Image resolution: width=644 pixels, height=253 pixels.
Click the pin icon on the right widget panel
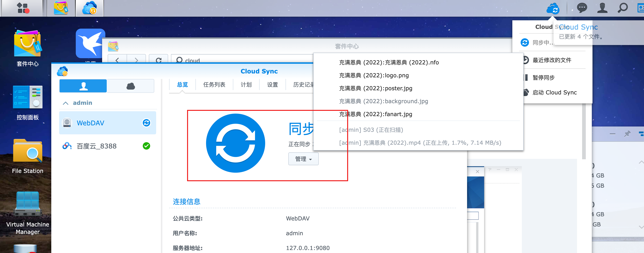coord(627,134)
